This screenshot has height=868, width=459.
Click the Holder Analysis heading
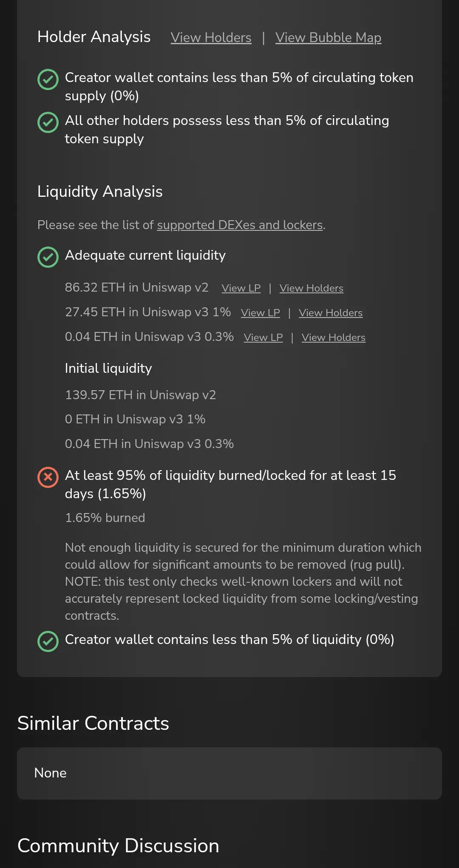coord(94,37)
